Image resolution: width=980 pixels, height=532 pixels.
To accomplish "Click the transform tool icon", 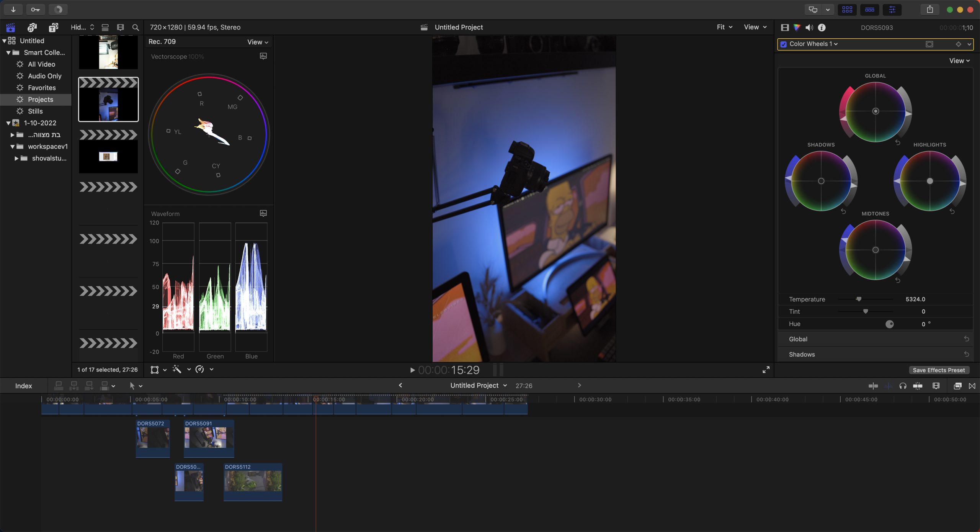I will click(155, 370).
